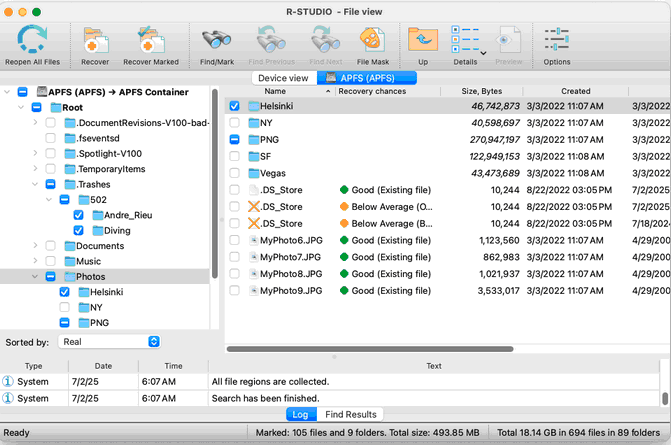Click the green Good indicator for MyPhoto7.JPG
671x445 pixels.
pyautogui.click(x=344, y=257)
